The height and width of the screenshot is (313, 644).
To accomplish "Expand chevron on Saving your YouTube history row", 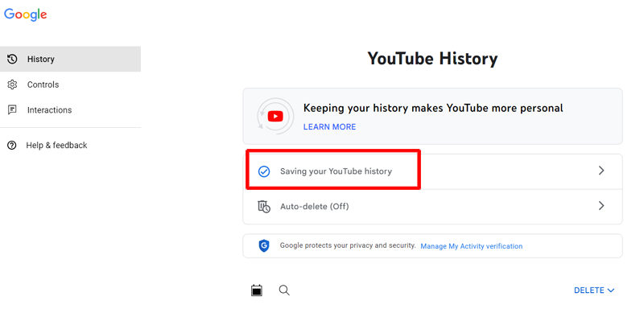I will [x=601, y=171].
